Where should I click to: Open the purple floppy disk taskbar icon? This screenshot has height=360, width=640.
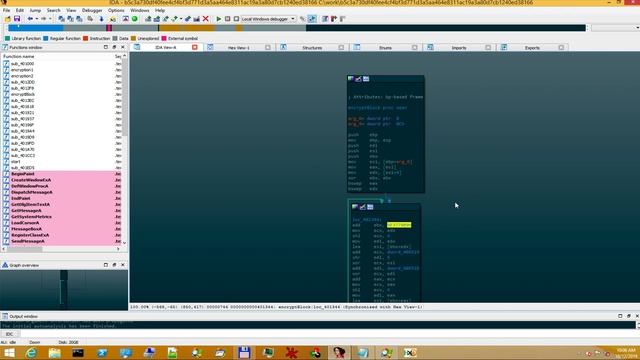point(244,353)
